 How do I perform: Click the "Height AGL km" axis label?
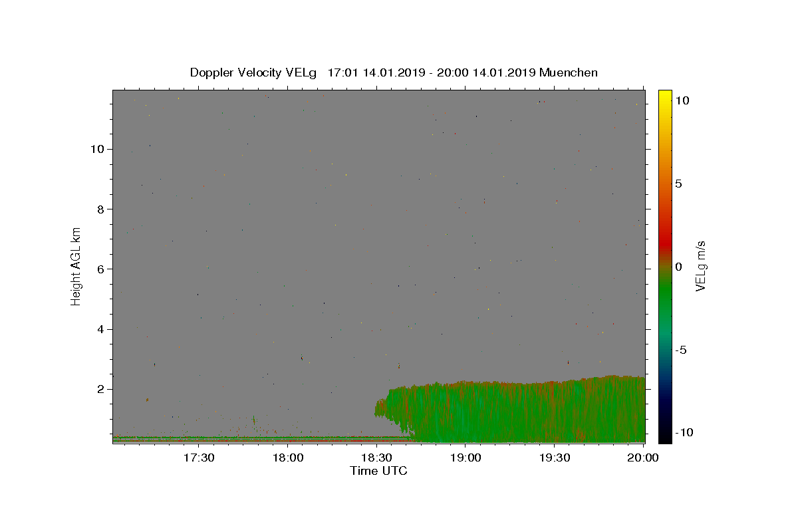click(x=76, y=265)
